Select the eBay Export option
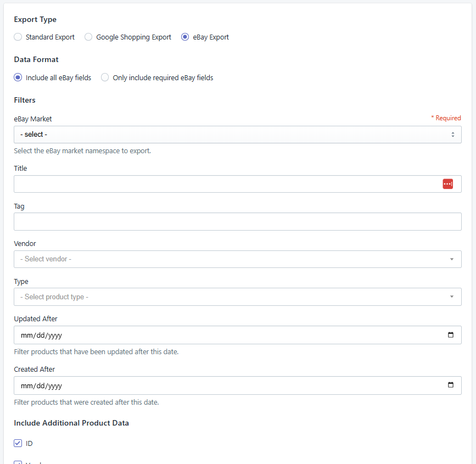 (185, 37)
